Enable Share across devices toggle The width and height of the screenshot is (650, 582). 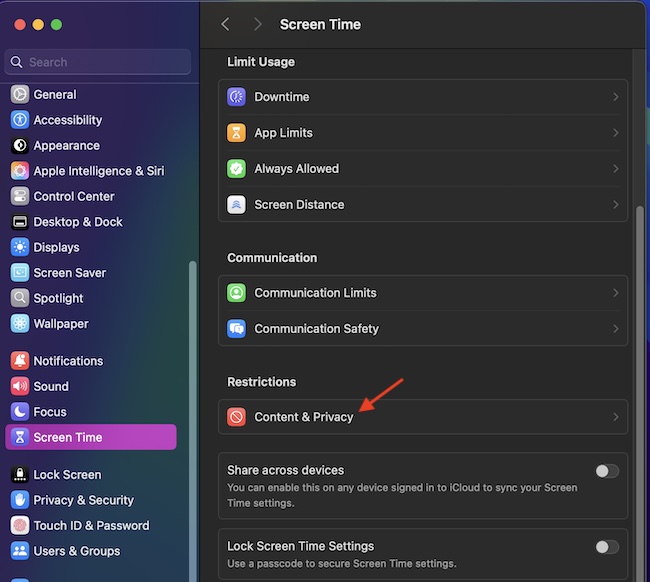pos(606,471)
